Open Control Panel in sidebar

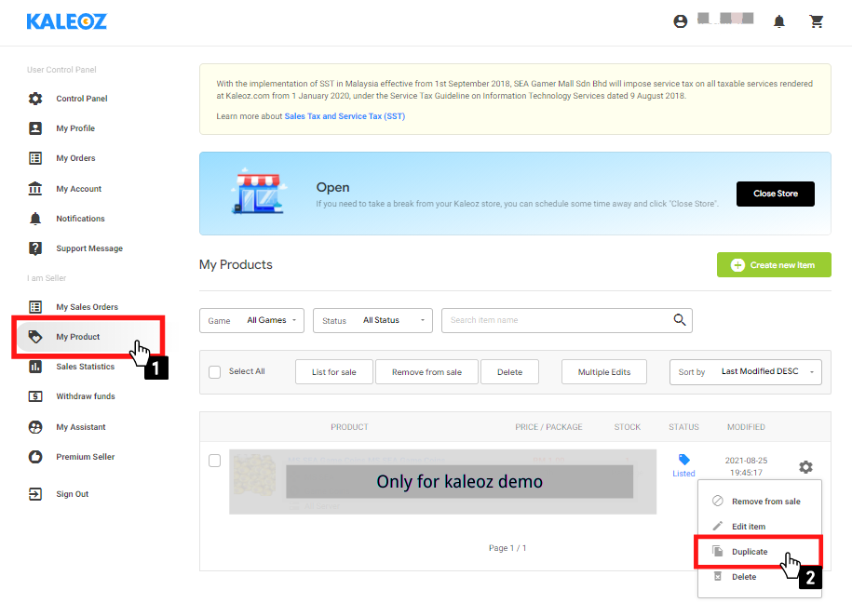[82, 99]
